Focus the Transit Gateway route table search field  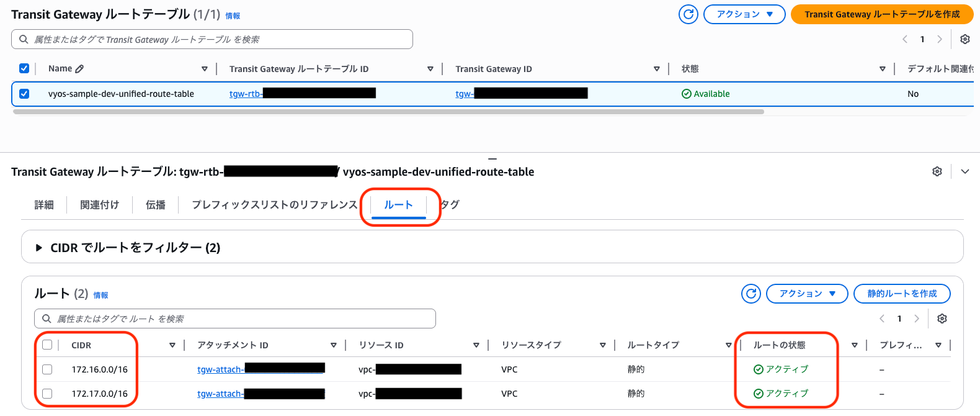[212, 39]
